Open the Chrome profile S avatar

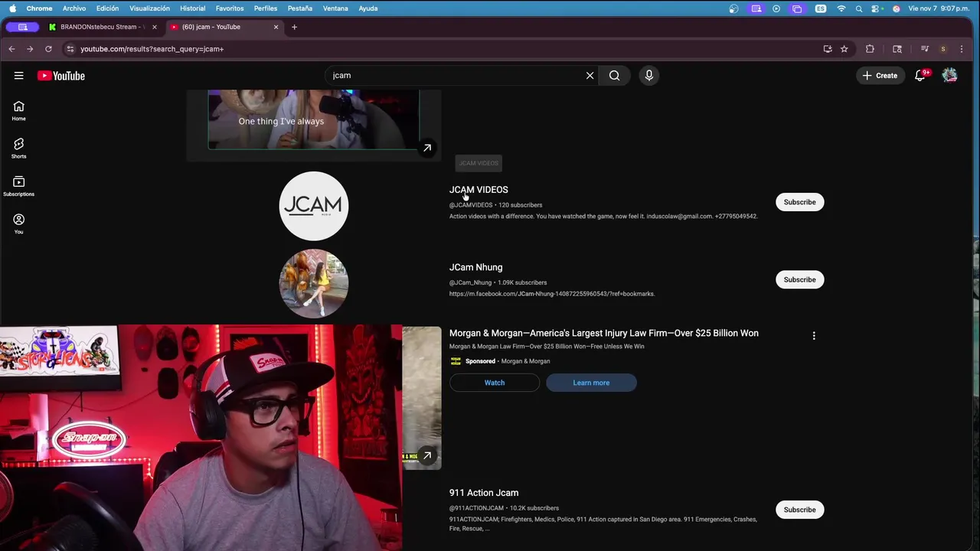pos(943,49)
